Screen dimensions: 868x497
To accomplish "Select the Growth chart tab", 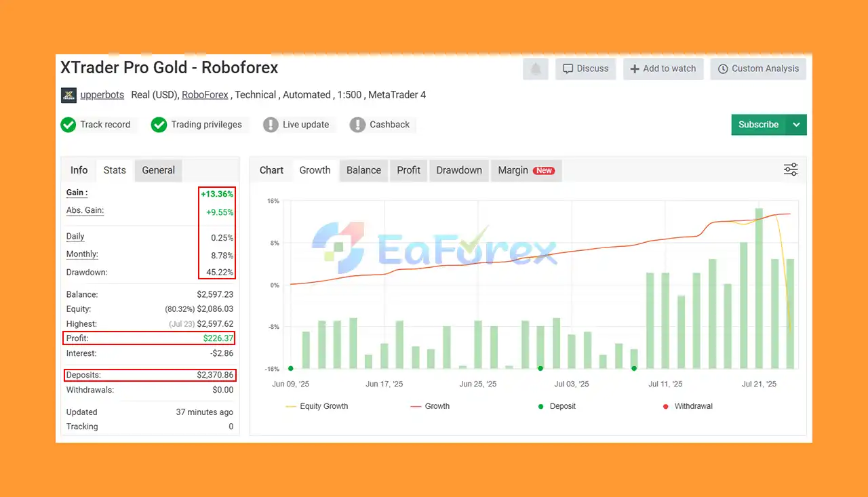I will click(x=315, y=170).
